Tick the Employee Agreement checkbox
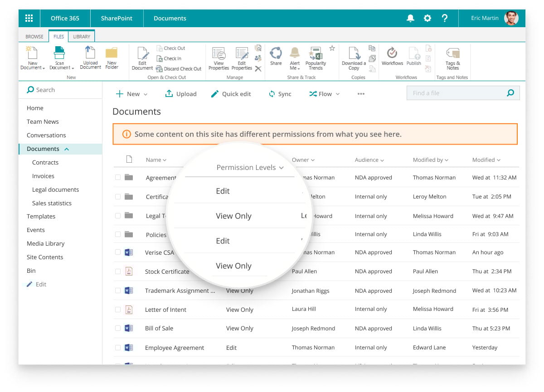 pos(118,348)
